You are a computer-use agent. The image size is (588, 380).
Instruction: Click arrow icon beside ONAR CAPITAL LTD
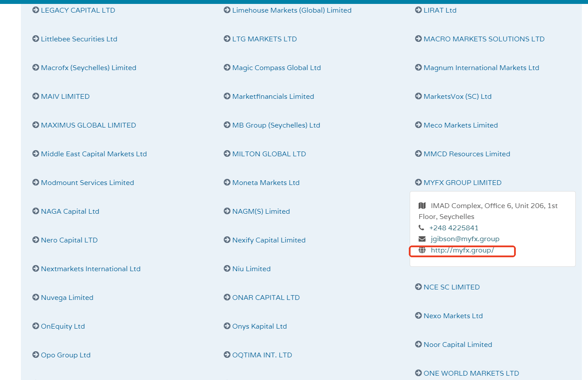click(227, 297)
